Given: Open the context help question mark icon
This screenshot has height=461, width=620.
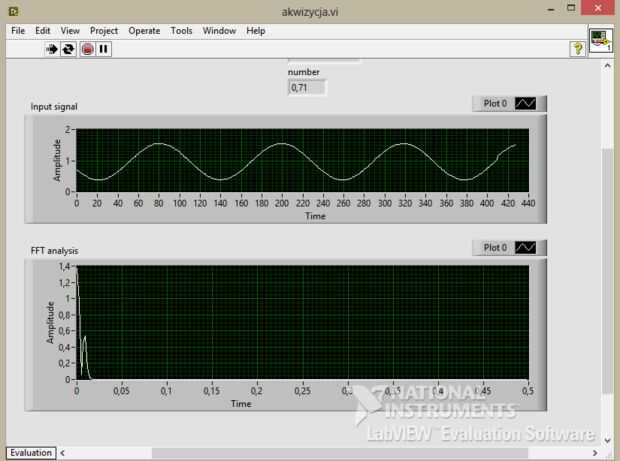Looking at the screenshot, I should pos(578,49).
